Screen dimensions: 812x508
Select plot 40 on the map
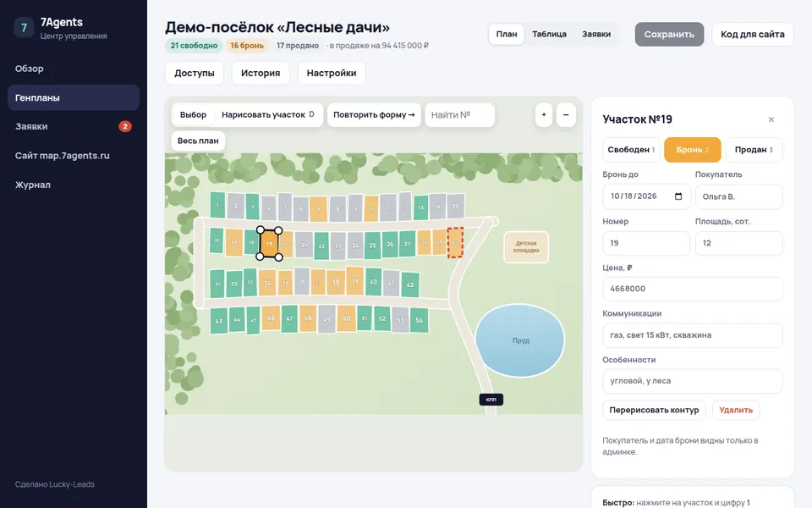click(x=373, y=282)
